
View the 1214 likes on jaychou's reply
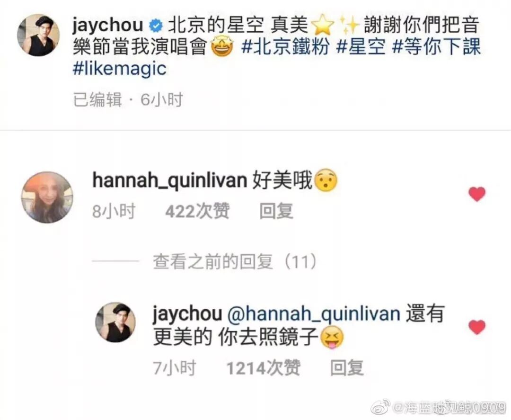click(264, 368)
